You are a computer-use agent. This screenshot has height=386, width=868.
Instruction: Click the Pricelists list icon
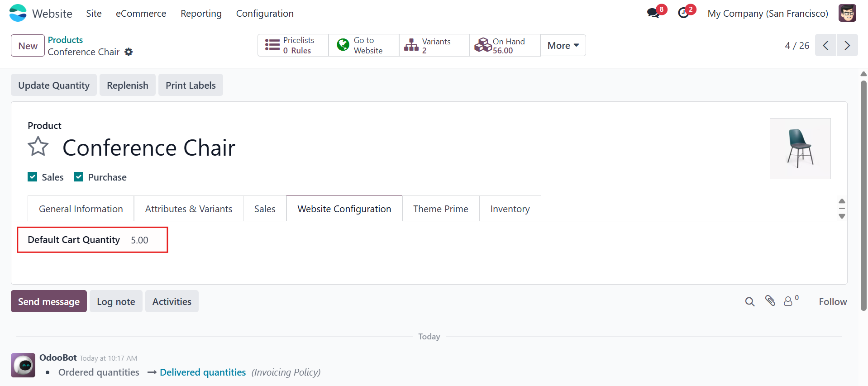(272, 45)
